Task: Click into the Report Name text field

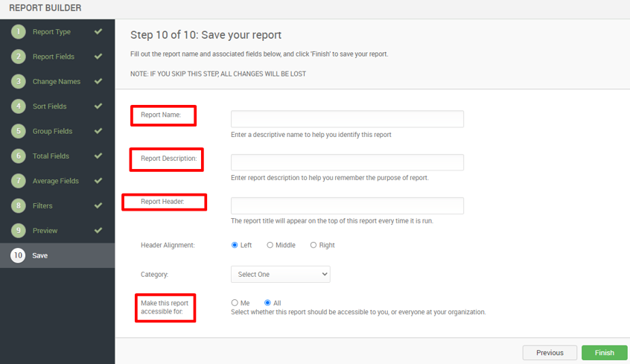Action: point(347,119)
